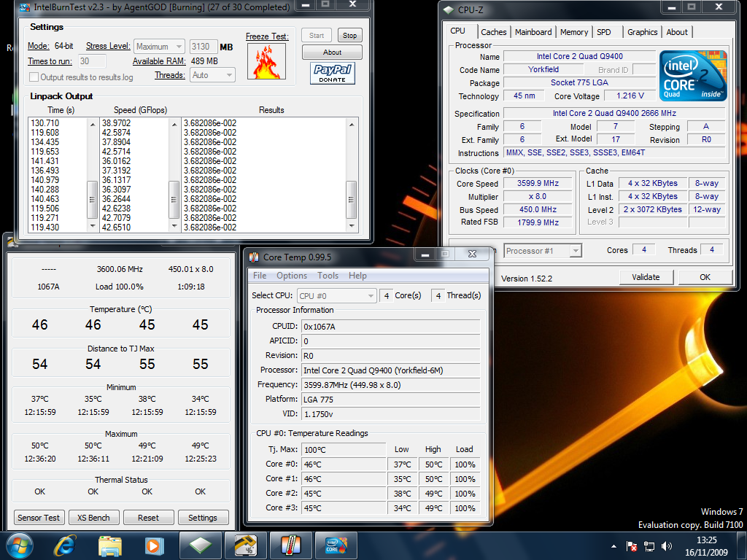Click the network tray icon
This screenshot has height=560, width=747.
pyautogui.click(x=649, y=546)
